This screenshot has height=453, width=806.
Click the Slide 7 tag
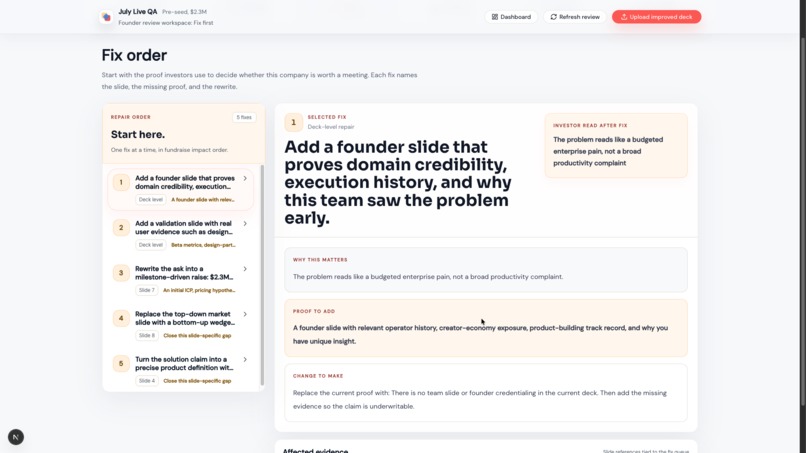[x=146, y=290]
